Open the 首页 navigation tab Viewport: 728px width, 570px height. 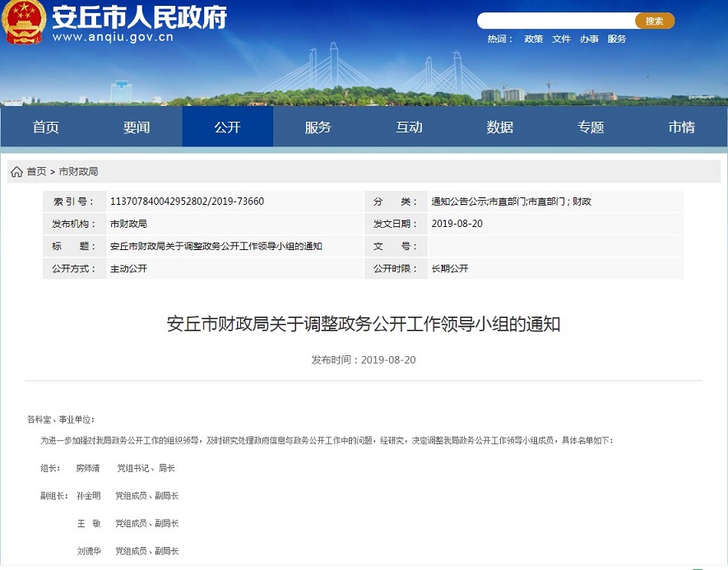(x=46, y=127)
